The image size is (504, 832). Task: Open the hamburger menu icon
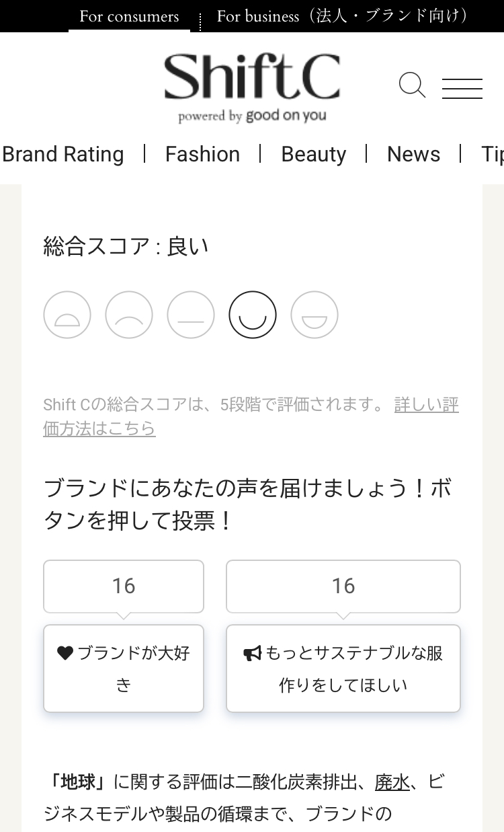click(x=462, y=88)
